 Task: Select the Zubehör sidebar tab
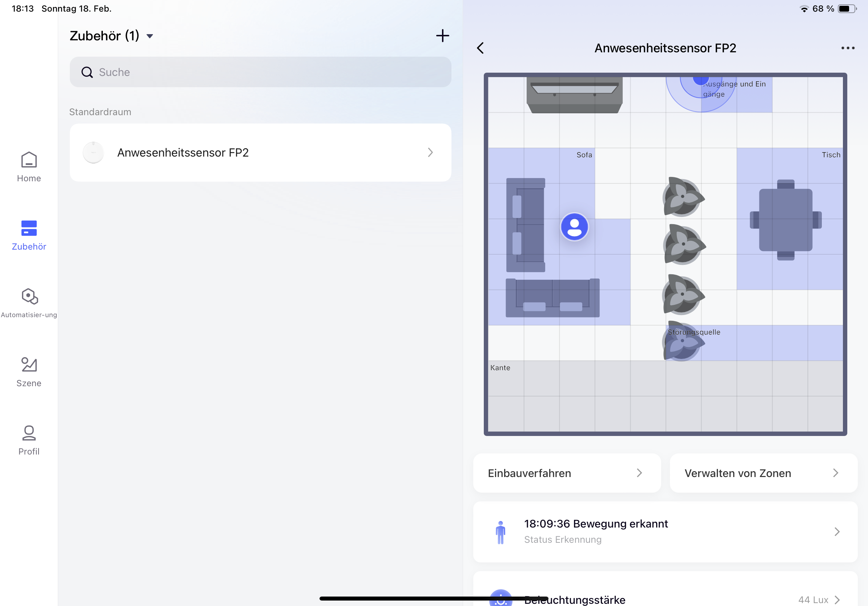tap(29, 235)
